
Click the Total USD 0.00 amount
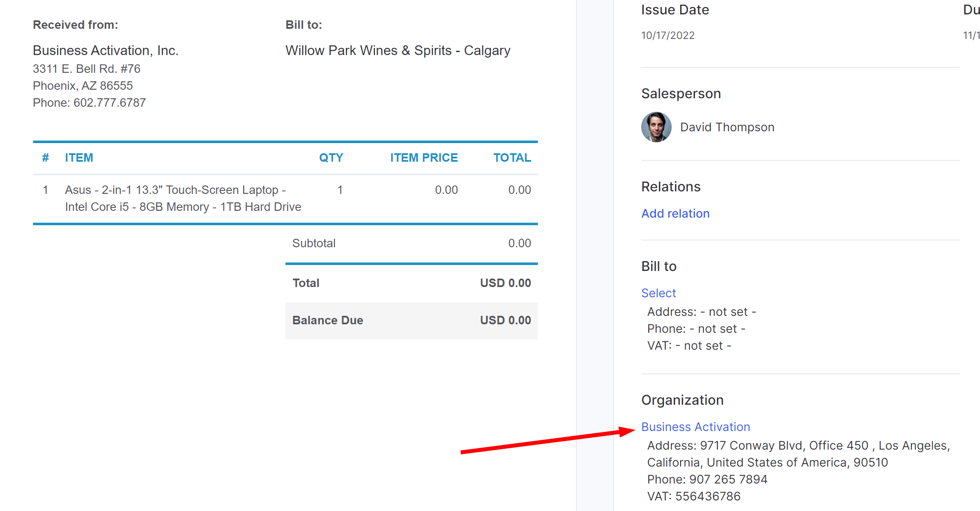click(505, 283)
